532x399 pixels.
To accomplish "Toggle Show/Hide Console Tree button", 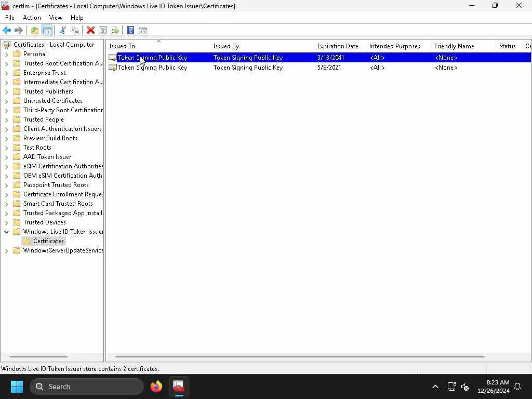I will click(47, 31).
